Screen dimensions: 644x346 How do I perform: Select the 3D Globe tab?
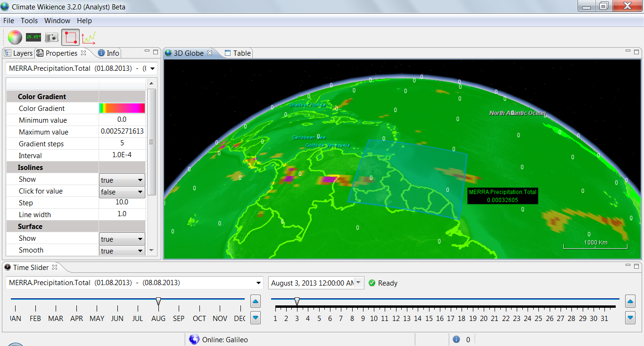[x=189, y=53]
